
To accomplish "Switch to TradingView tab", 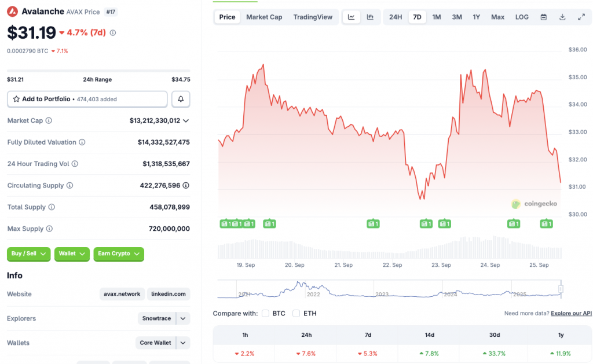I will [313, 17].
